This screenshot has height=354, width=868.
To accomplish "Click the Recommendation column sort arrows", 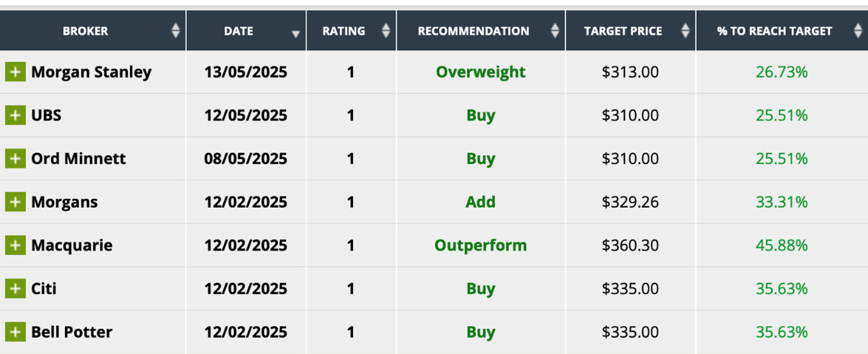I will coord(555,31).
